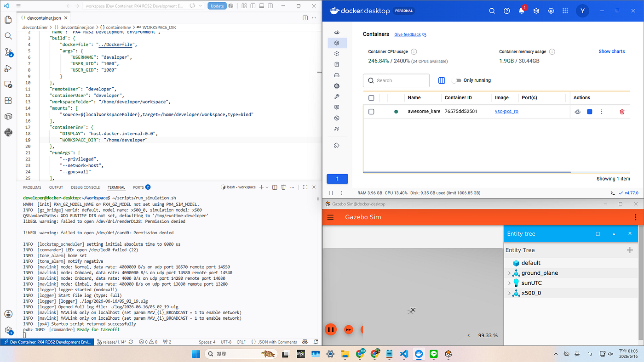This screenshot has height=362, width=644.
Task: Split the terminal pane
Action: 275,187
